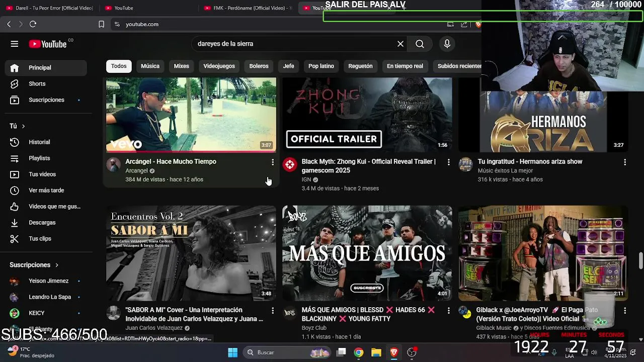This screenshot has width=644, height=362.
Task: Open options menu for Arcángel - Hace Mucho Tiempo
Action: coord(273,162)
